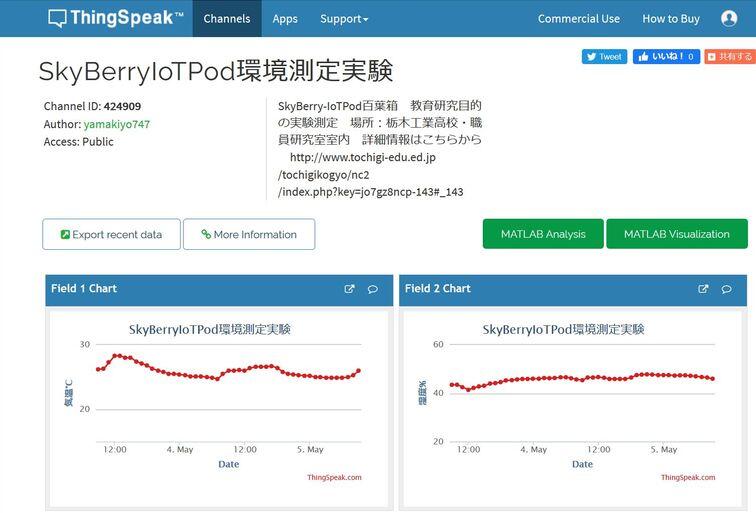The width and height of the screenshot is (756, 513).
Task: Click the Tweet button
Action: pos(605,56)
